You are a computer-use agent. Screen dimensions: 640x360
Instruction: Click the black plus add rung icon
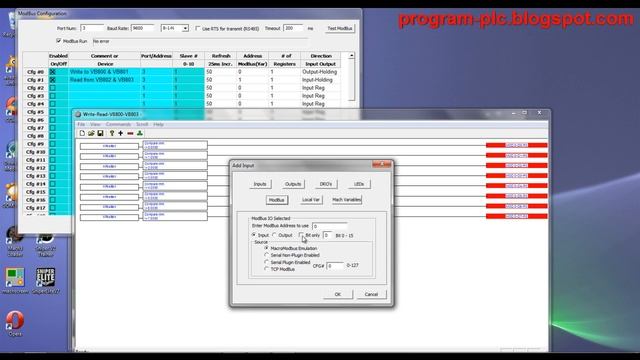click(x=120, y=133)
